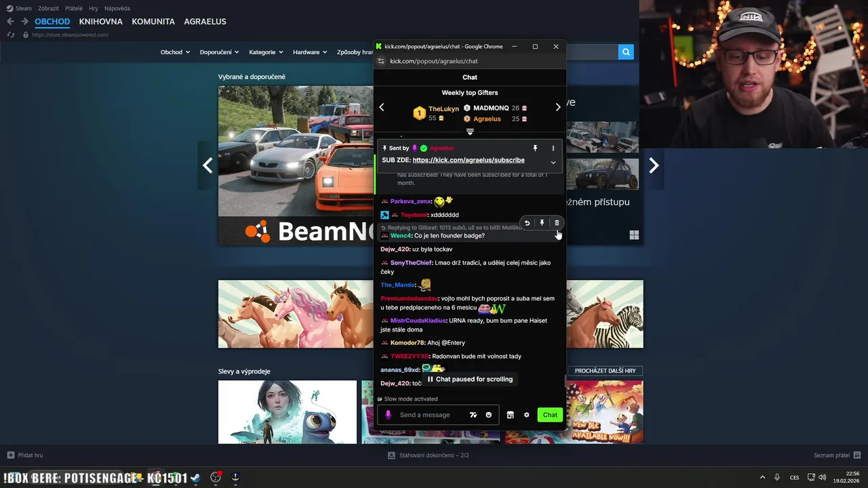This screenshot has width=868, height=488.
Task: View site information icon in Chrome address bar
Action: 381,61
